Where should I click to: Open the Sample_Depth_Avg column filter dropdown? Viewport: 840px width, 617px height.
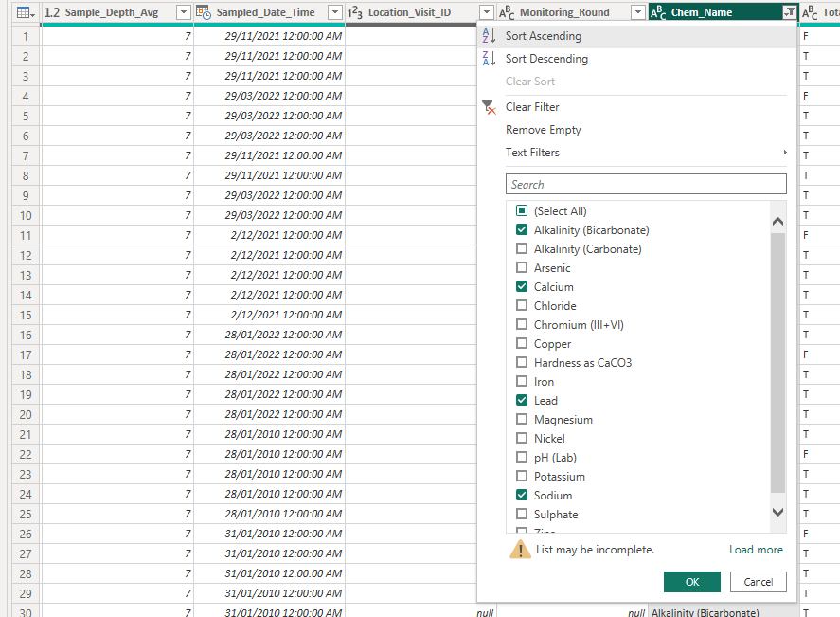tap(183, 12)
